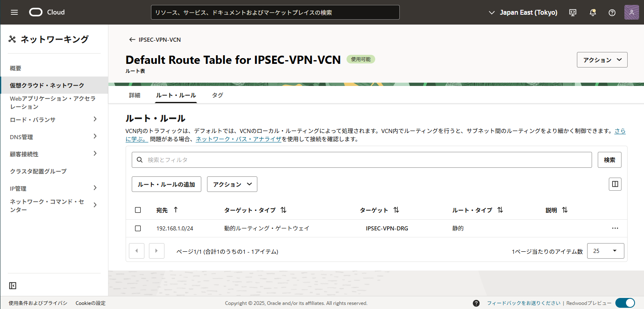This screenshot has width=644, height=309.
Task: Click the footer help circle icon
Action: [476, 303]
